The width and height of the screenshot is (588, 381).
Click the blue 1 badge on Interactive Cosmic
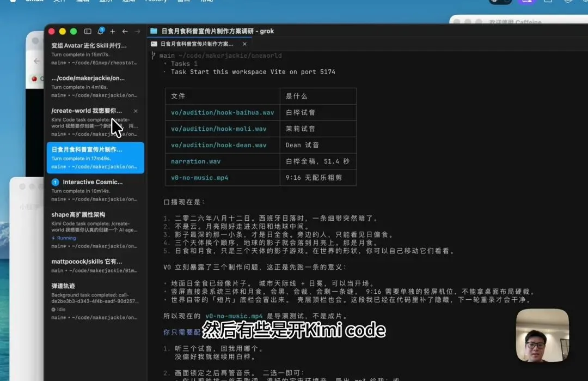click(x=55, y=182)
